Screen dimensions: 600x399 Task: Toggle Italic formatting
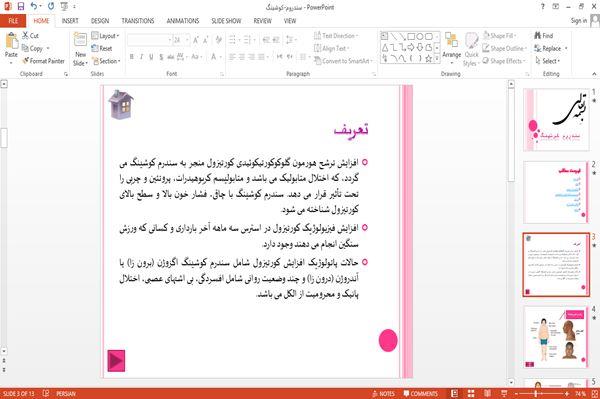coord(142,57)
